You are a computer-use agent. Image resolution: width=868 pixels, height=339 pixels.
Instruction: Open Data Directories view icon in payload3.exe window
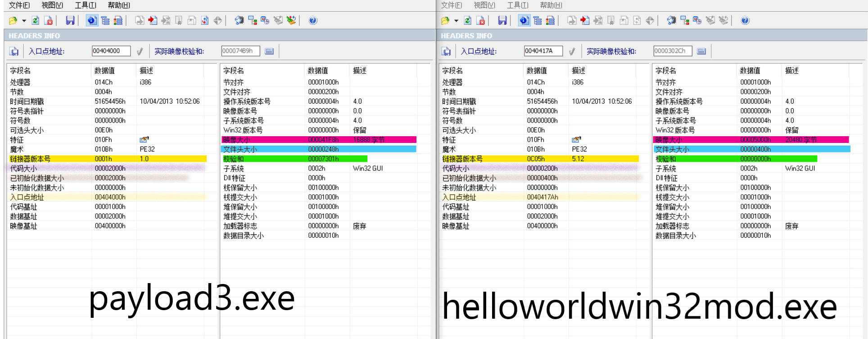click(x=105, y=20)
